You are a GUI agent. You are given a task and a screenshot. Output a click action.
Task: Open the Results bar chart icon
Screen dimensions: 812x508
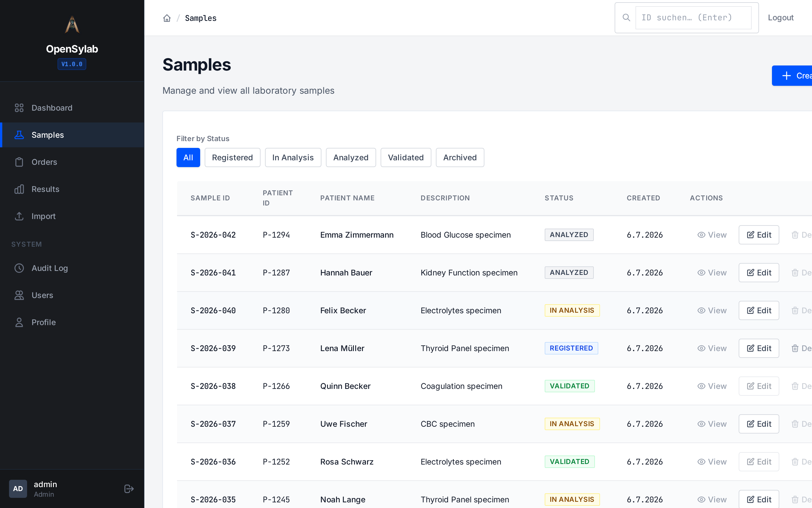[19, 189]
